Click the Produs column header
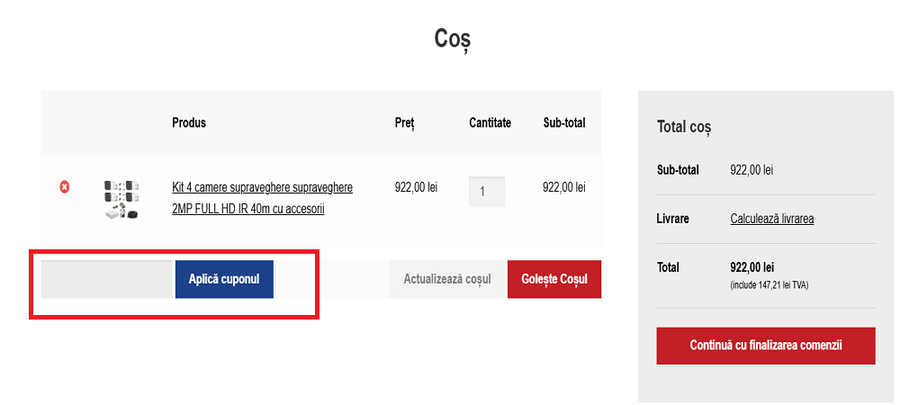Screen dimensions: 900x405 point(189,123)
